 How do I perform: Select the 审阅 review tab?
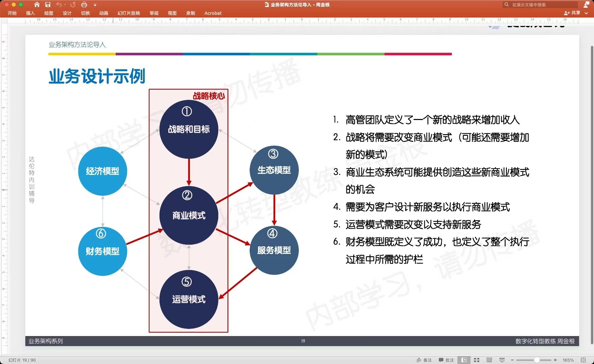pos(154,13)
